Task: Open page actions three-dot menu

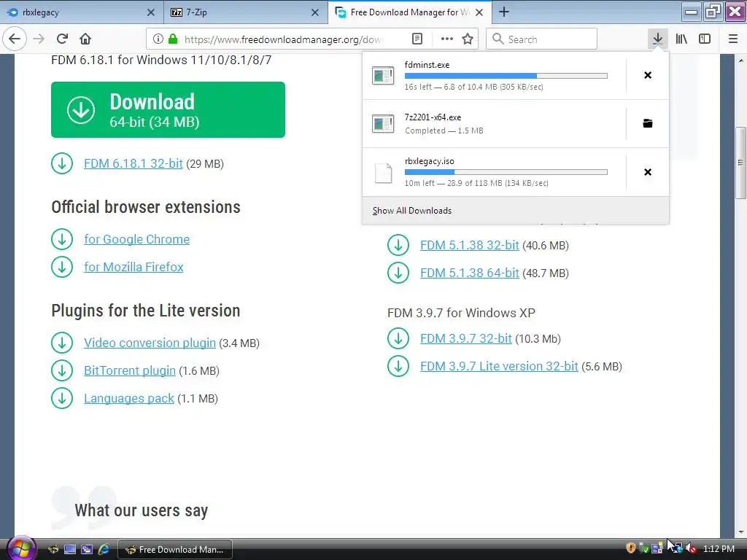Action: click(447, 39)
